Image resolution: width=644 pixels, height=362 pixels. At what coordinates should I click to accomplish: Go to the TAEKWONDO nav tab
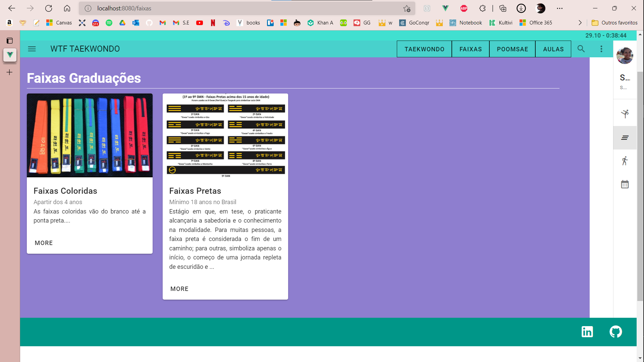pos(424,49)
